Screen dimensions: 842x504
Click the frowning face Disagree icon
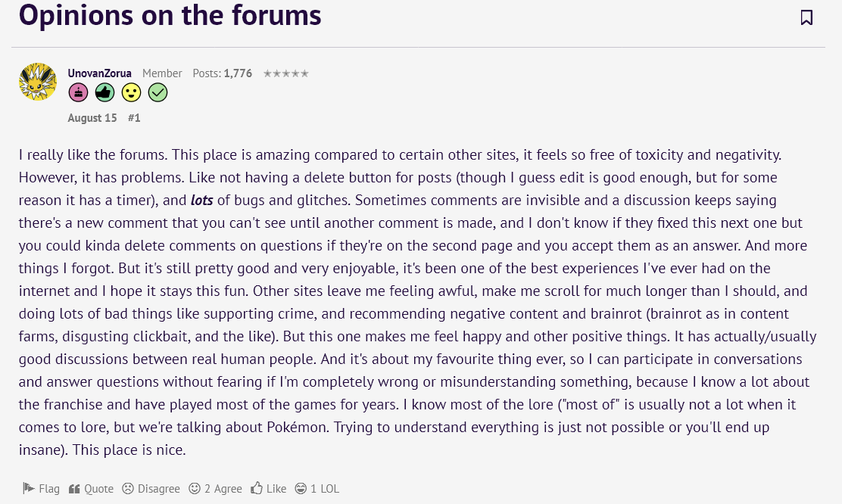click(x=128, y=488)
